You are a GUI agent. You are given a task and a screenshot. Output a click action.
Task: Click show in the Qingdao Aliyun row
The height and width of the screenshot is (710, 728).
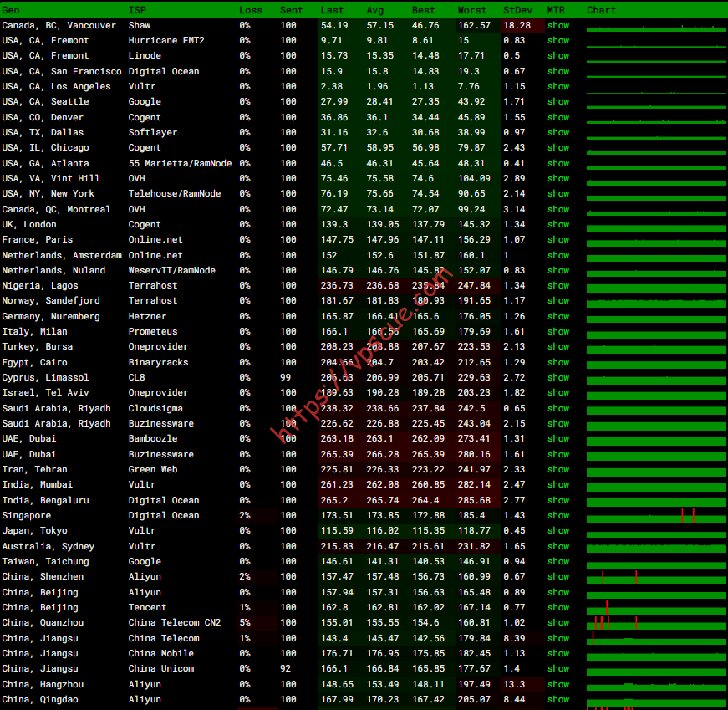(x=558, y=700)
